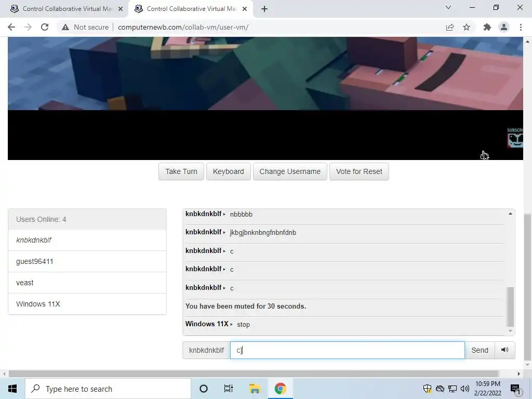Select the second Control Collaborative Virtual Machine tab
532x399 pixels.
(190, 9)
